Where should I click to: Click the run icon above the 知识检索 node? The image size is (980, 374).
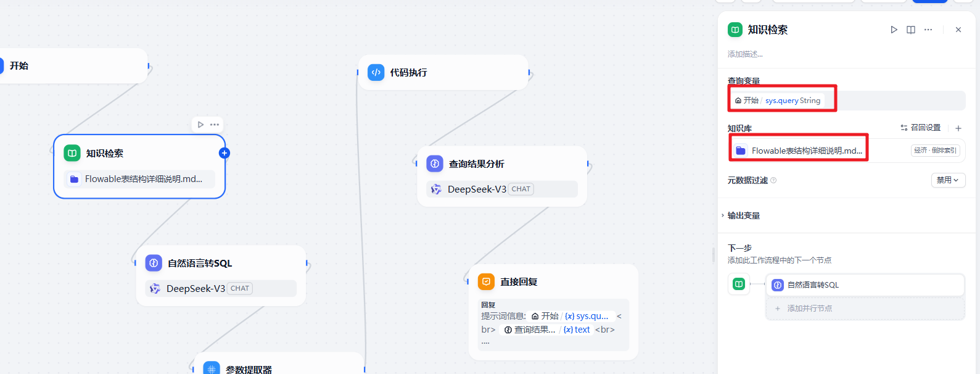[200, 125]
